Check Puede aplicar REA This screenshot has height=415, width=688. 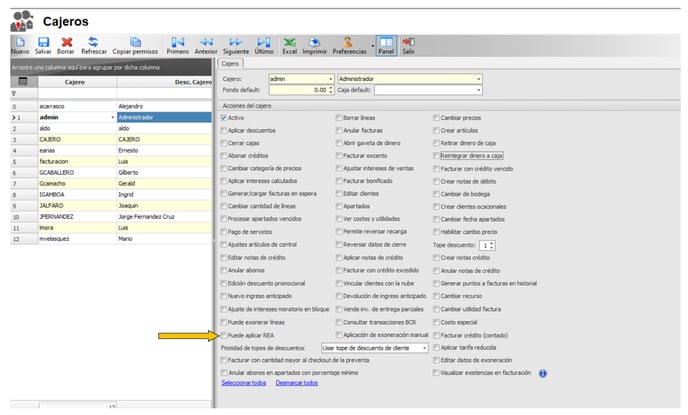224,336
